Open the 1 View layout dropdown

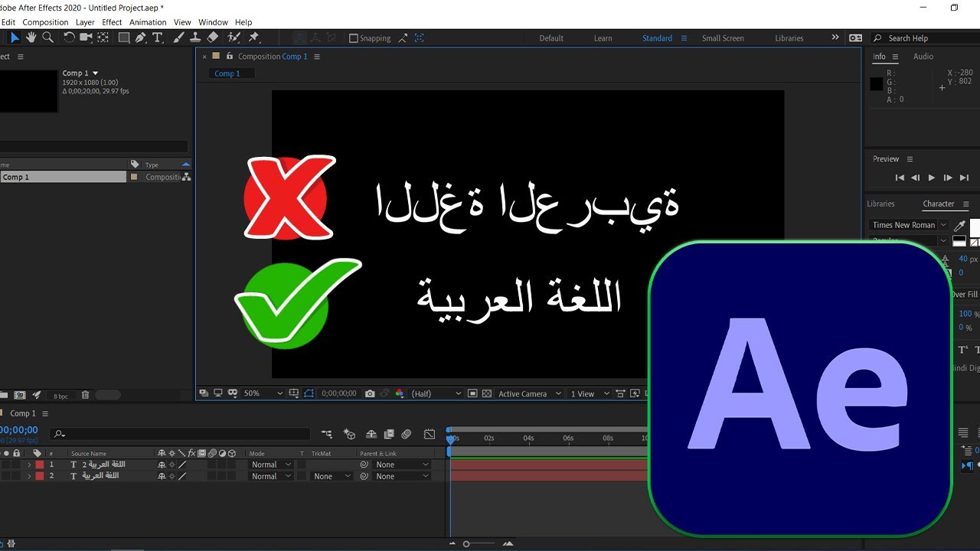590,393
